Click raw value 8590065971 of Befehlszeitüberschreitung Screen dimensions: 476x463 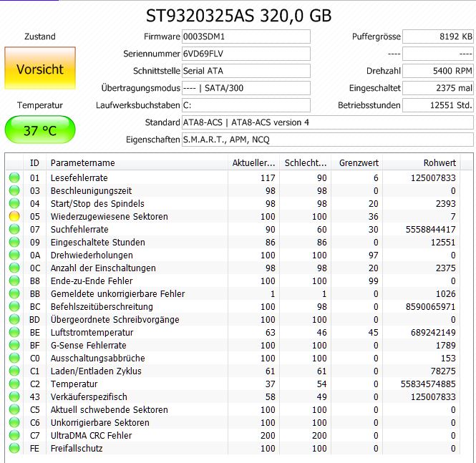tap(430, 307)
